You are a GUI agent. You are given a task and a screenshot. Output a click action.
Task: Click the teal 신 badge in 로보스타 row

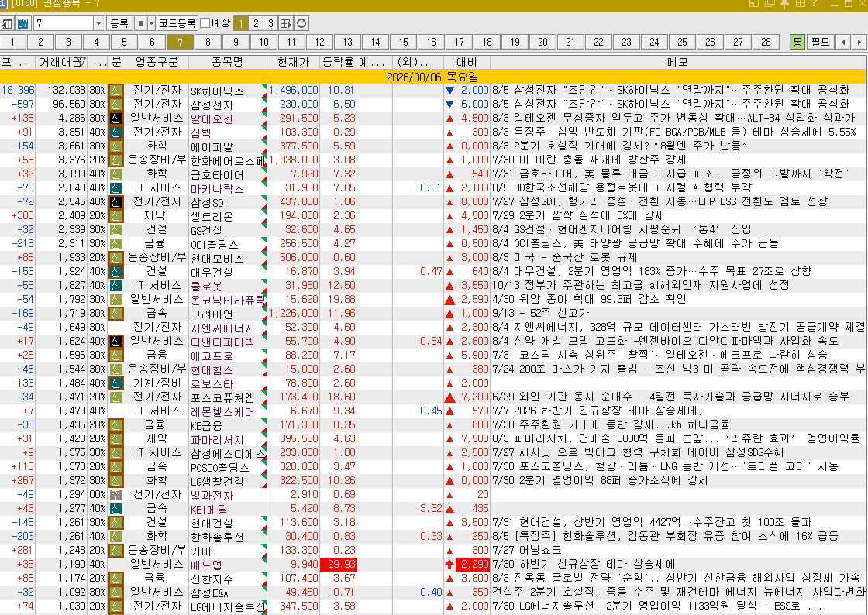coord(115,383)
